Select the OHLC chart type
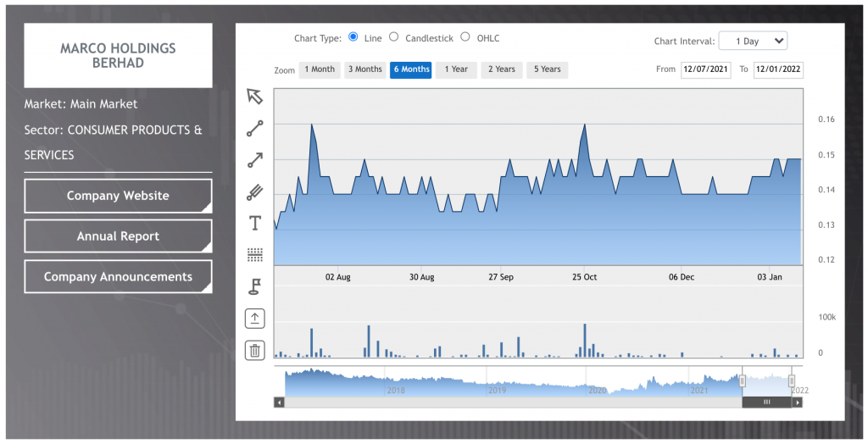The width and height of the screenshot is (868, 444). [465, 37]
